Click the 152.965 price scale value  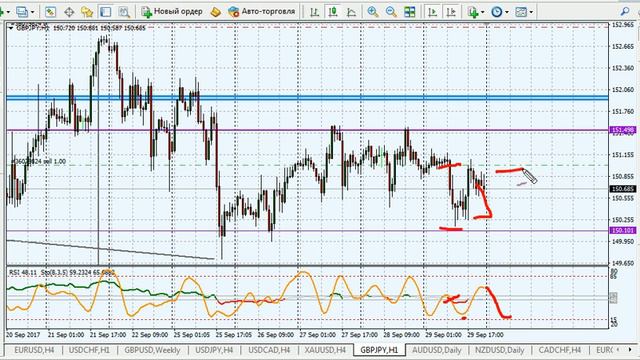click(623, 24)
